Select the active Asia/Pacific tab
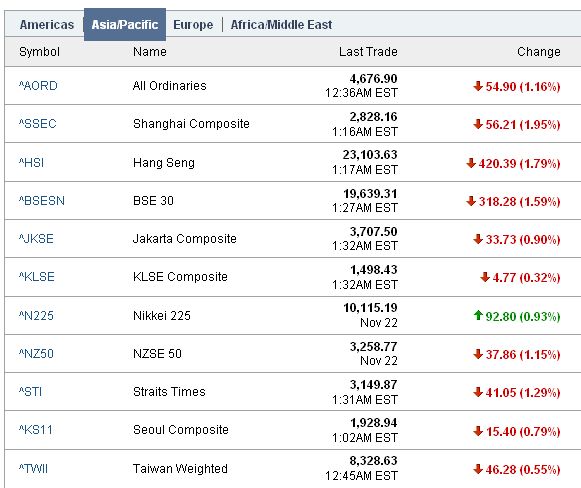Viewport: 581px width, 488px height. point(125,24)
